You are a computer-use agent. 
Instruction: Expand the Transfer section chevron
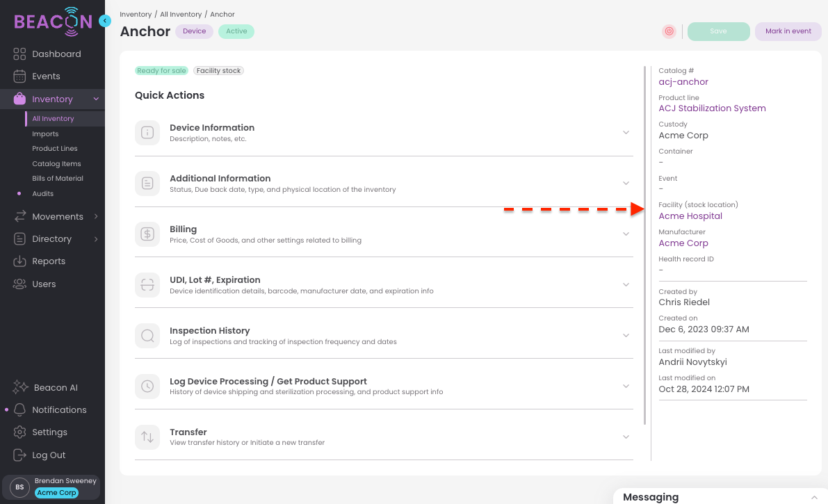626,437
